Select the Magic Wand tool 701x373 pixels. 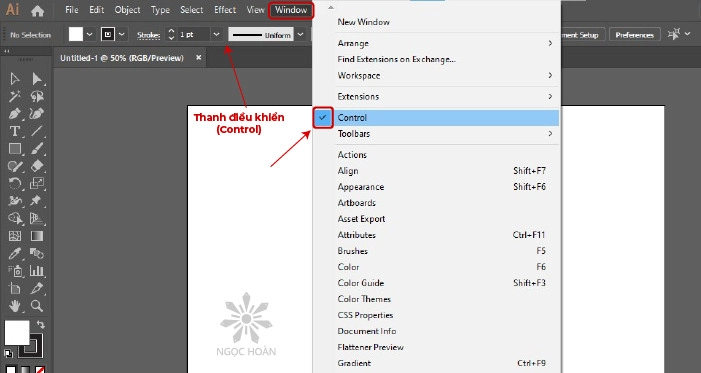[15, 96]
